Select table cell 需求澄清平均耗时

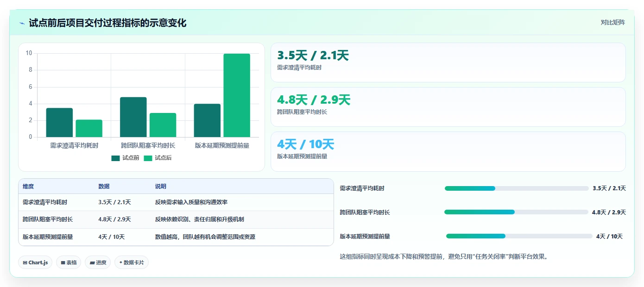(x=45, y=202)
